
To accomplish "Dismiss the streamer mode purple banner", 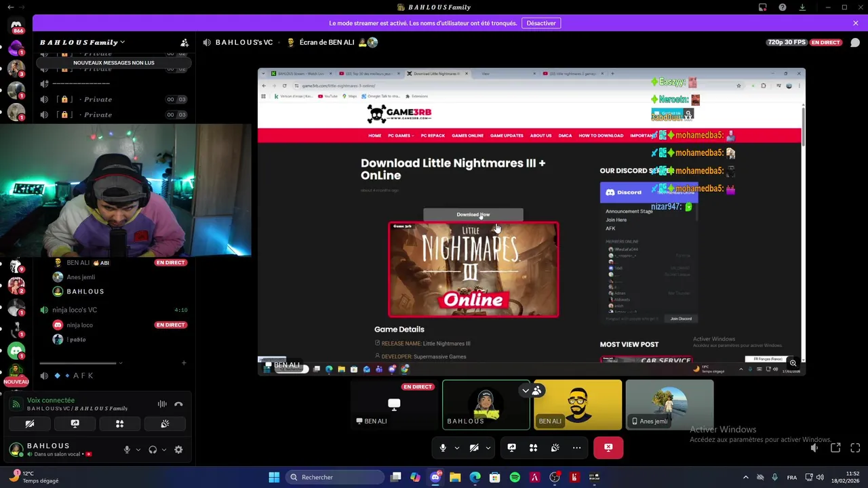I will pos(856,23).
